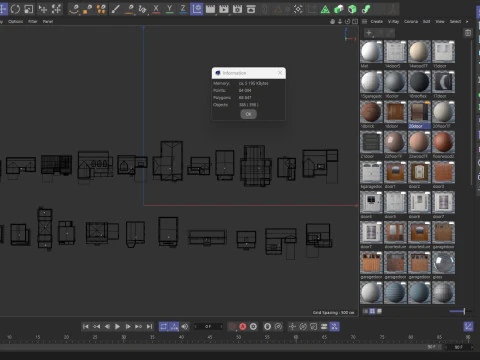Screen dimensions: 480x360
Task: Click the green cube icon
Action: click(352, 9)
